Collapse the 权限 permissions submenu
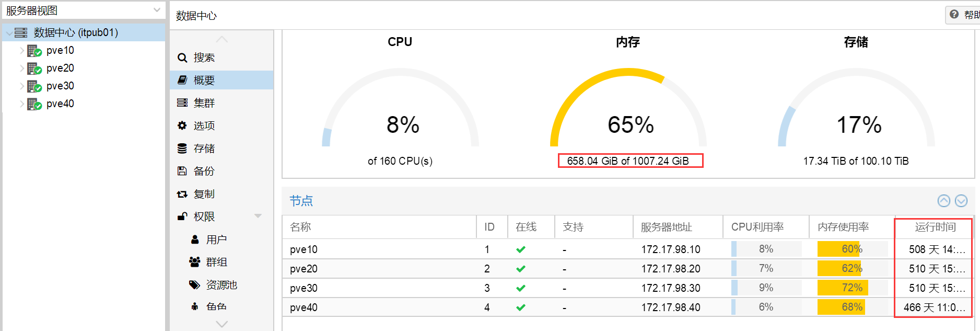 [258, 216]
